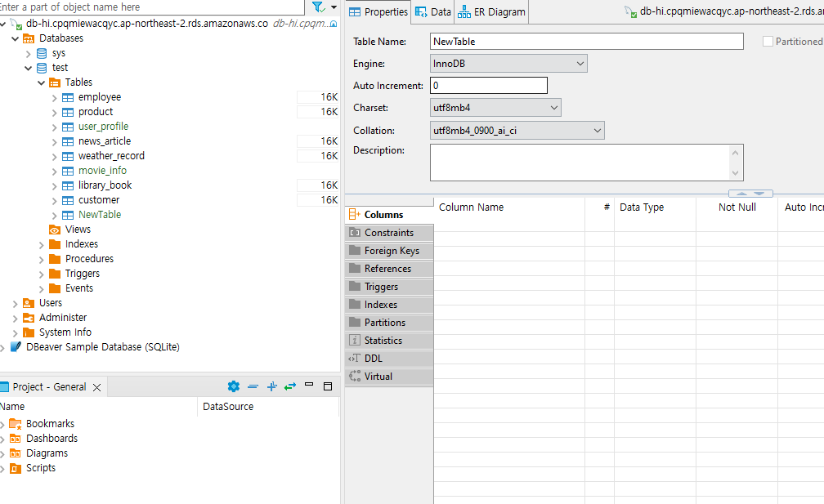Click the product table icon
This screenshot has width=824, height=504.
point(68,113)
